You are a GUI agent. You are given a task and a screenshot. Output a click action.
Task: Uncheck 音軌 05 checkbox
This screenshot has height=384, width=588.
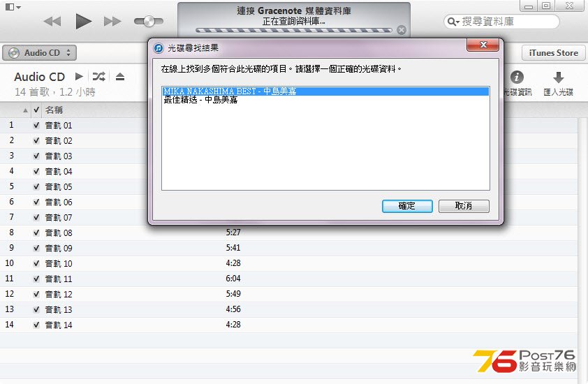[x=36, y=186]
